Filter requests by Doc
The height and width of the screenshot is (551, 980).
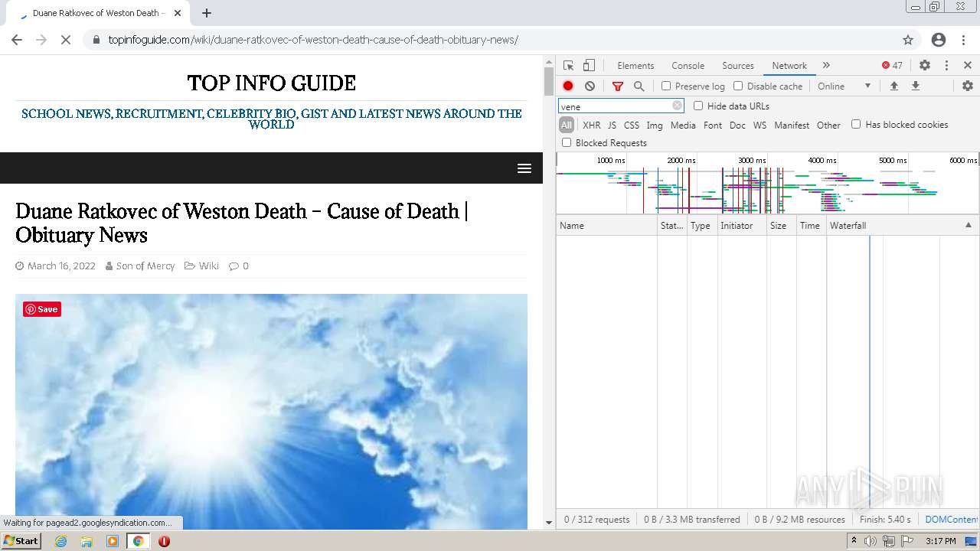[737, 126]
